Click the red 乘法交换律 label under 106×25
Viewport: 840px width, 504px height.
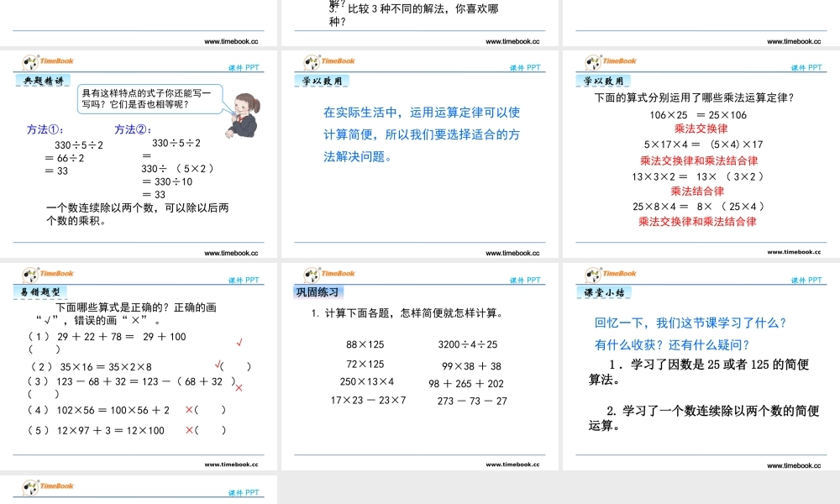click(701, 129)
